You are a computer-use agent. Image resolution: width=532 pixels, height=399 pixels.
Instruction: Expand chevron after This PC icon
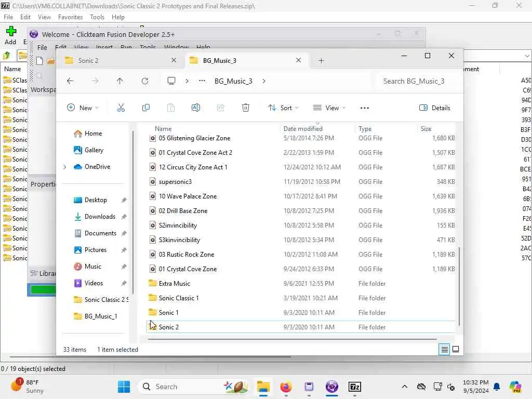187,81
